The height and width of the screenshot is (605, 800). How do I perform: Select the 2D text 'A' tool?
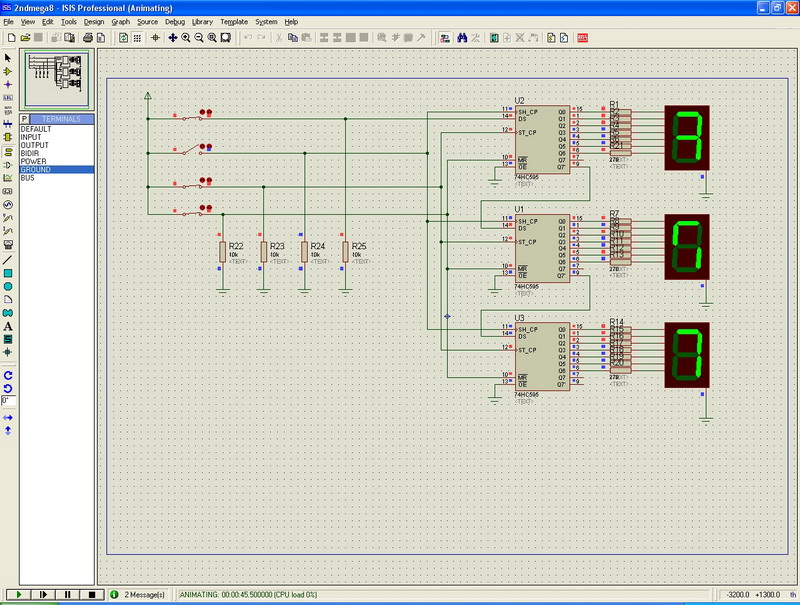[8, 326]
